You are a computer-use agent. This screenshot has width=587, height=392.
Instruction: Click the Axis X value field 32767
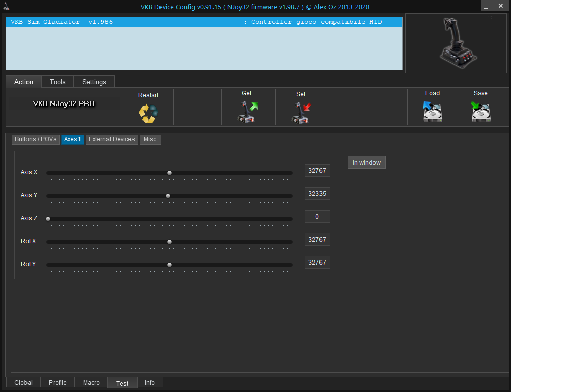pos(317,171)
